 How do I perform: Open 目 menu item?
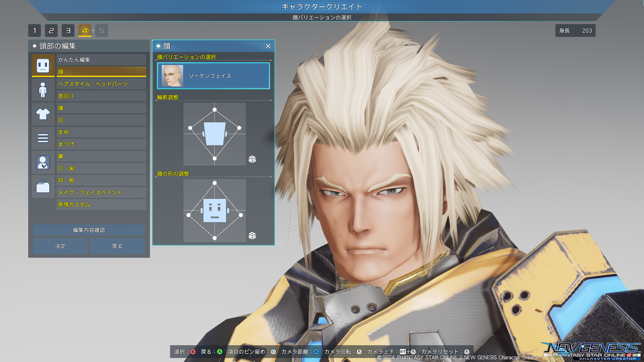(101, 120)
